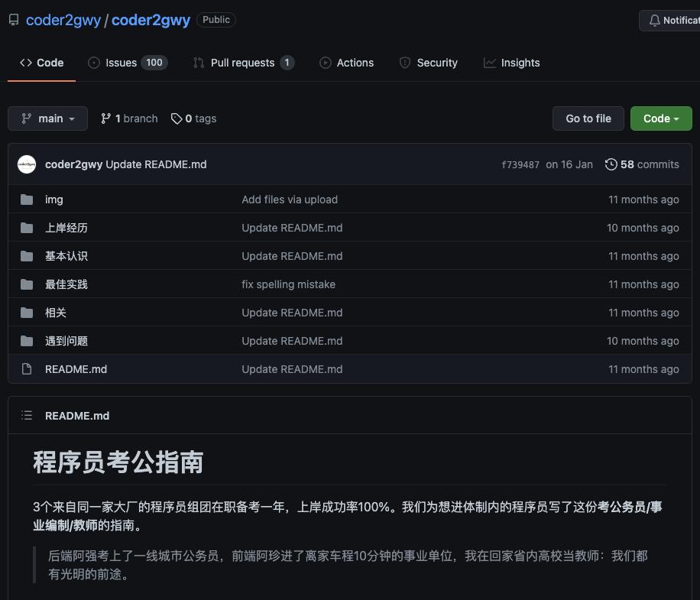Click the coder2gwy avatar thumbnail

pyautogui.click(x=27, y=164)
